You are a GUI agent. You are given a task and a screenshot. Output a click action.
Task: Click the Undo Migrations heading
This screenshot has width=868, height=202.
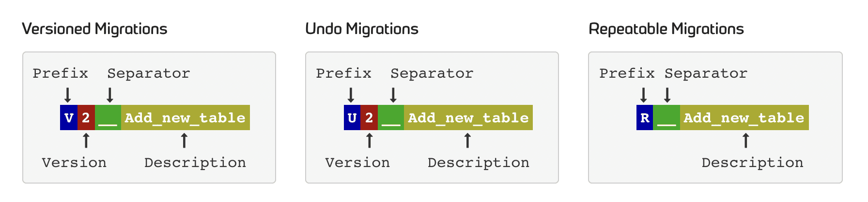pos(362,29)
